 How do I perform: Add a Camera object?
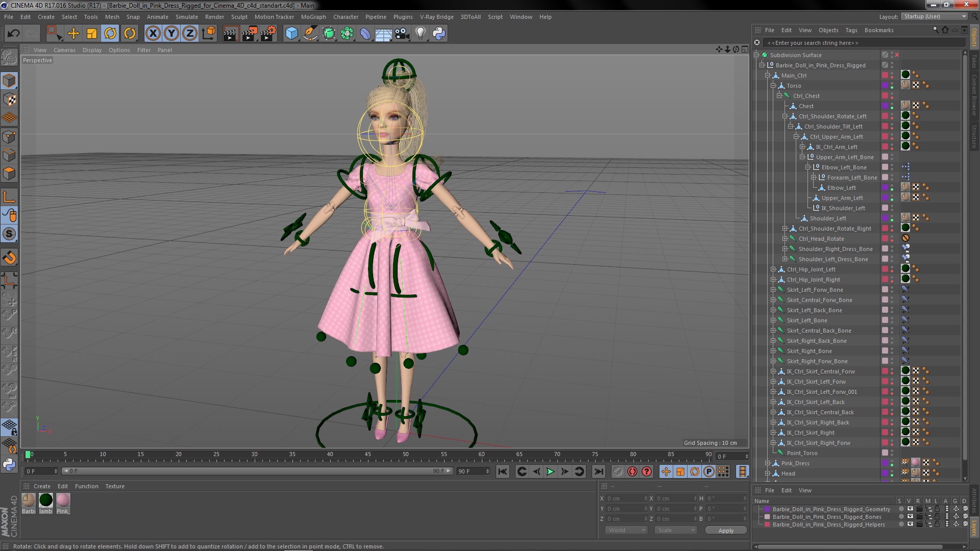coord(402,34)
